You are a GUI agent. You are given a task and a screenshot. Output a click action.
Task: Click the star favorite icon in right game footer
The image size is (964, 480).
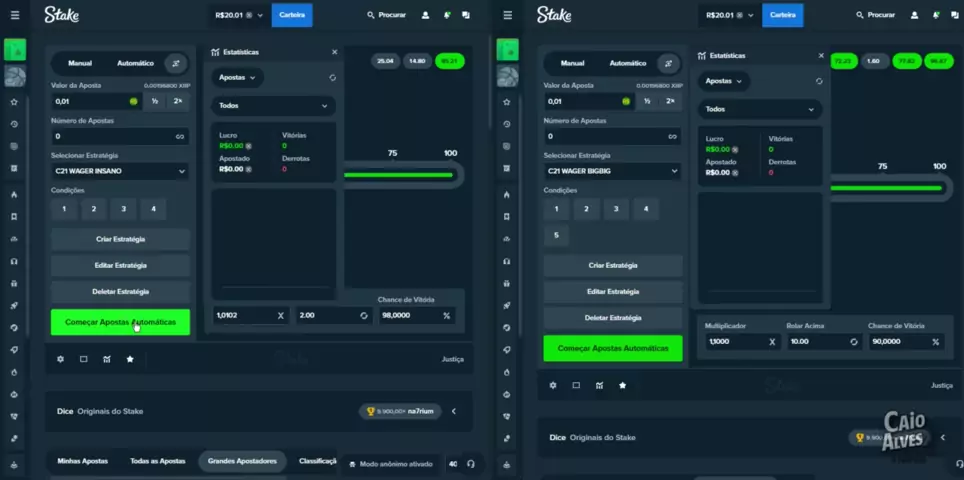pyautogui.click(x=622, y=385)
